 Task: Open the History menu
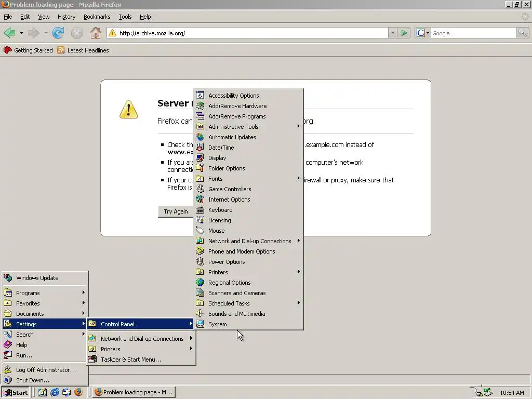(x=66, y=17)
